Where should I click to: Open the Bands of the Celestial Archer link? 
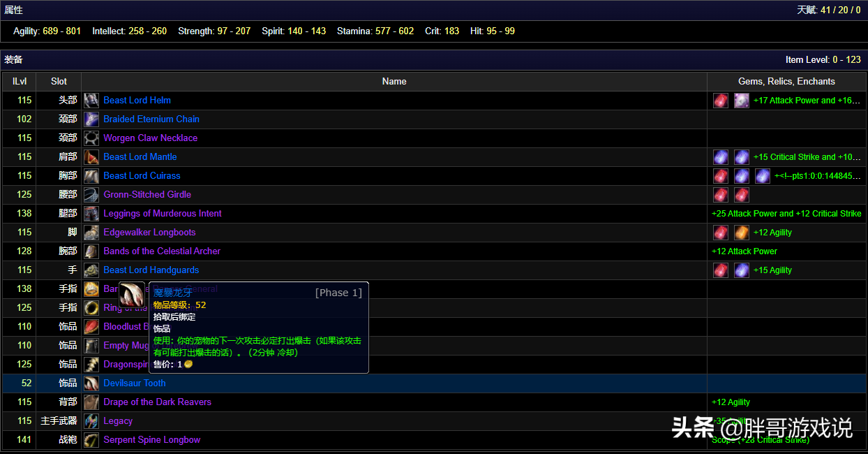click(162, 251)
